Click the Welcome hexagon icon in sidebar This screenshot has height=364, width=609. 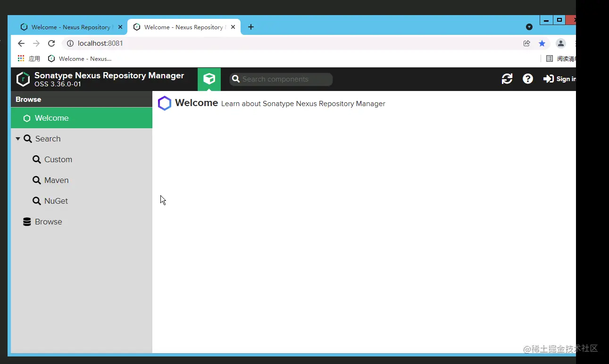27,118
